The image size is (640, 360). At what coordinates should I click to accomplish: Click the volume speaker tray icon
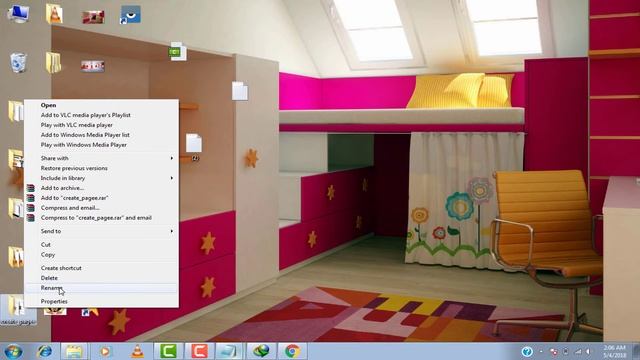pos(588,351)
